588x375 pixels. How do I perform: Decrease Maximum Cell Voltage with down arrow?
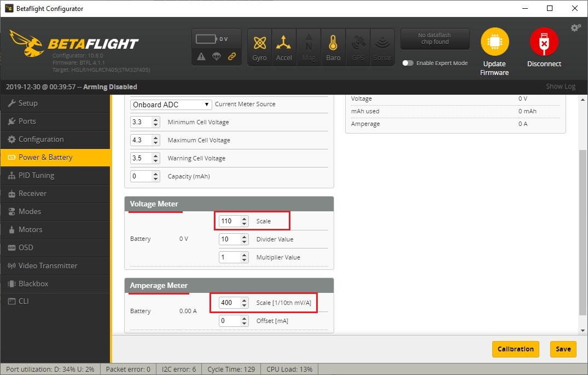coord(156,143)
